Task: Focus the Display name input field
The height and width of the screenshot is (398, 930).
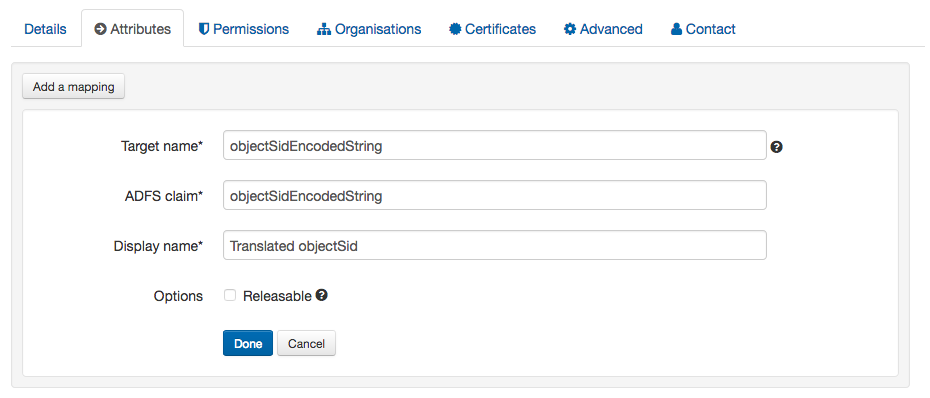Action: coord(495,245)
